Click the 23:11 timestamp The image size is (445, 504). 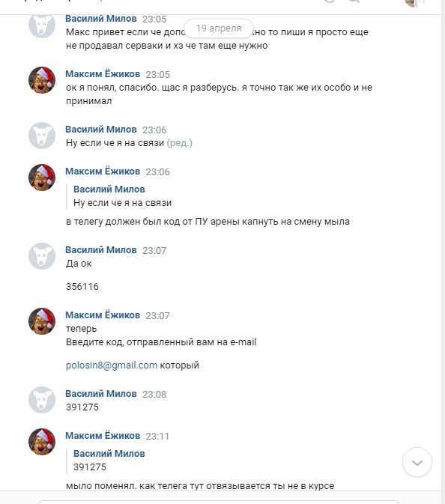(x=157, y=436)
